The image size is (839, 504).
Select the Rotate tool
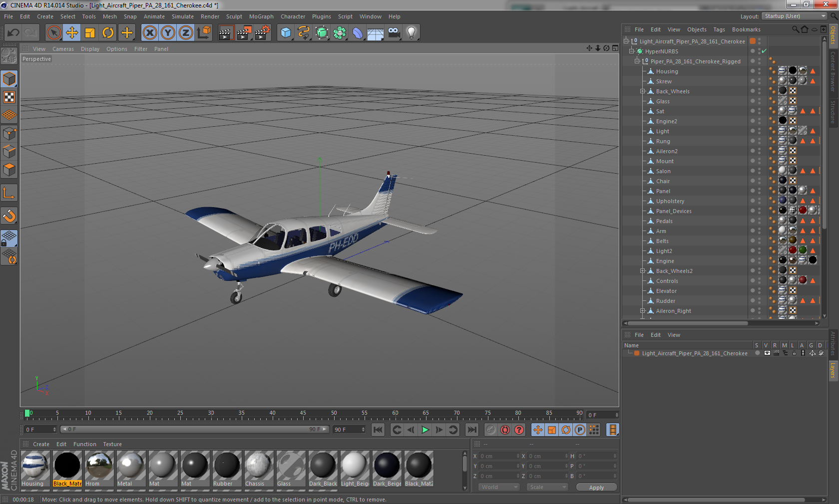(x=108, y=33)
